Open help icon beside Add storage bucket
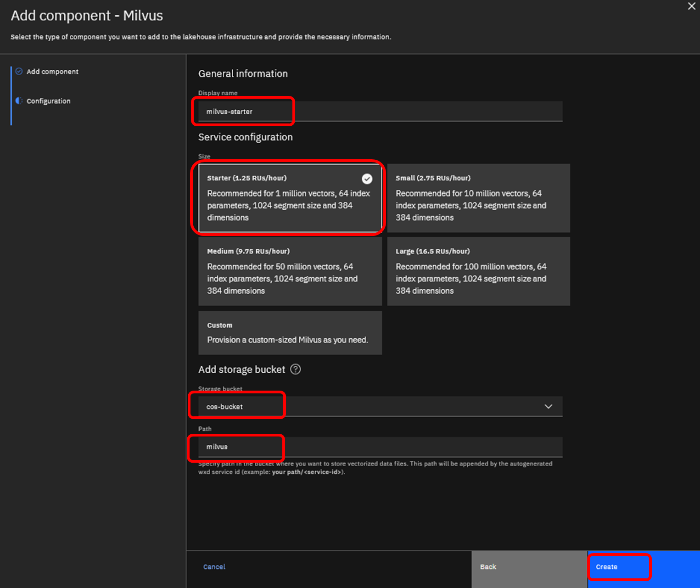Viewport: 700px width, 588px height. pos(296,370)
